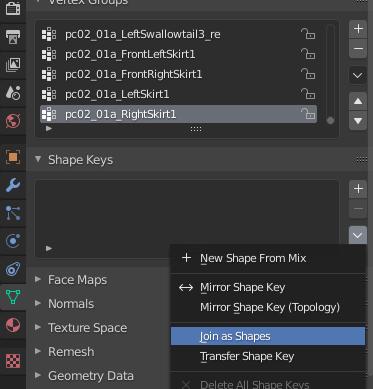Open the Scene properties tab

13,93
